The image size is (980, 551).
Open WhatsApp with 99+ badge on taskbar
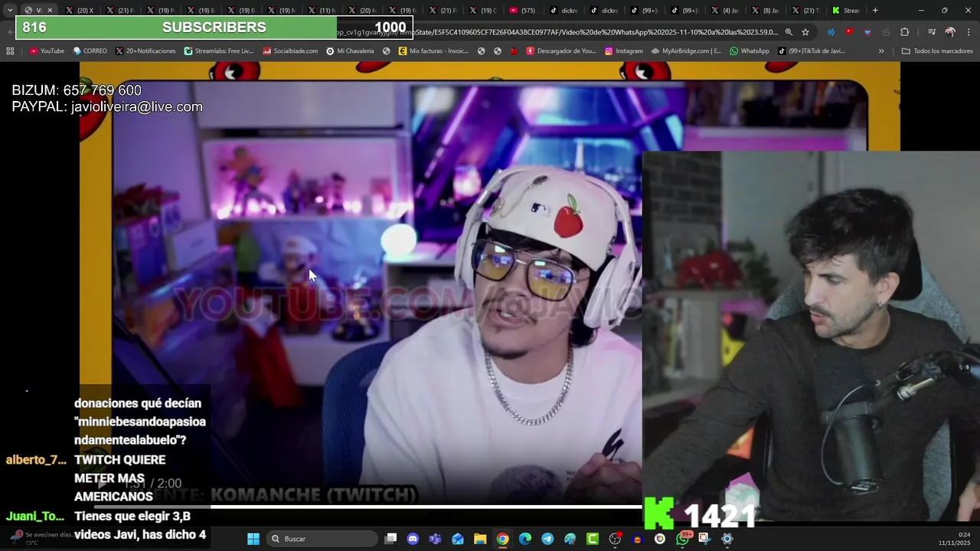pyautogui.click(x=683, y=539)
